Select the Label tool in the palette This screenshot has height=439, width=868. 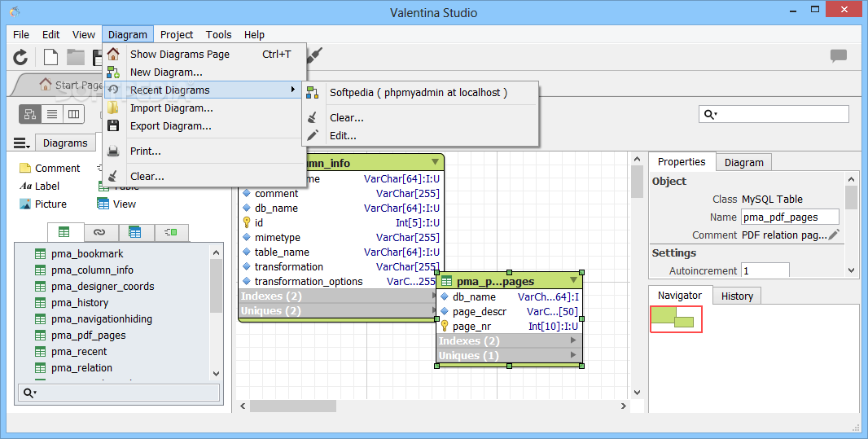coord(39,186)
